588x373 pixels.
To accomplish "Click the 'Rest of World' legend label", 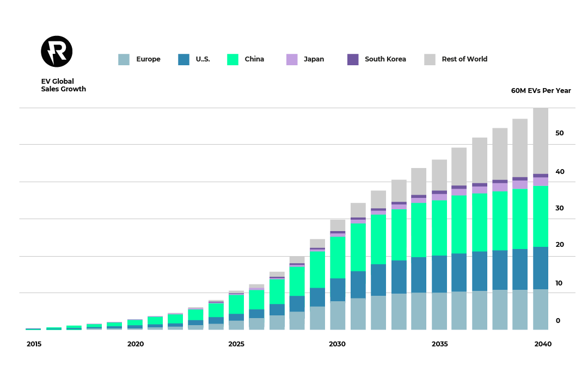I will 464,59.
